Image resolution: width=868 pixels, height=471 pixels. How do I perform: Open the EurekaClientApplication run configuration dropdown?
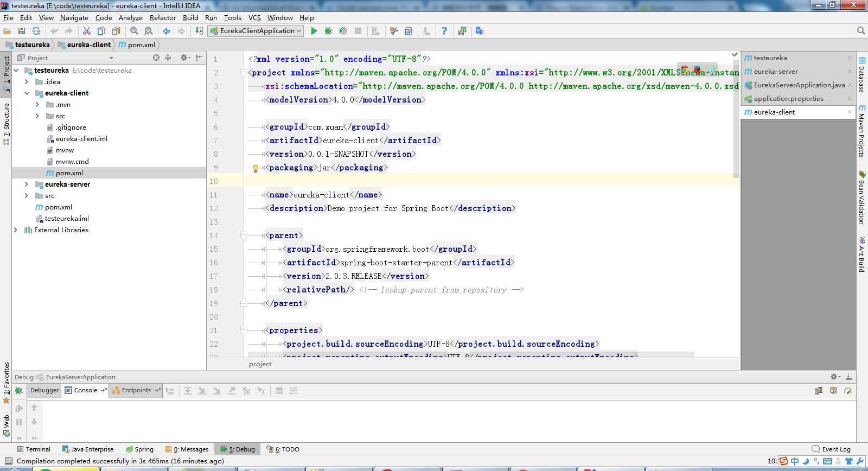click(256, 31)
